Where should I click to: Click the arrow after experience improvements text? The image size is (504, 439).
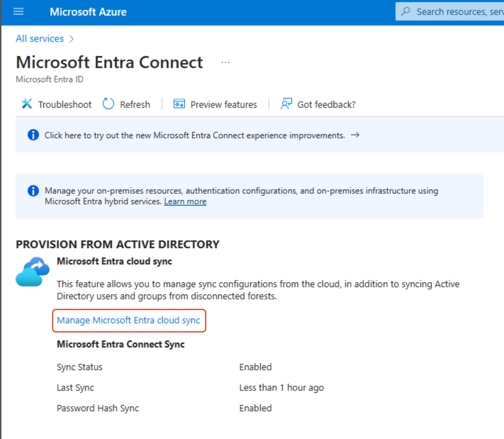[x=355, y=135]
